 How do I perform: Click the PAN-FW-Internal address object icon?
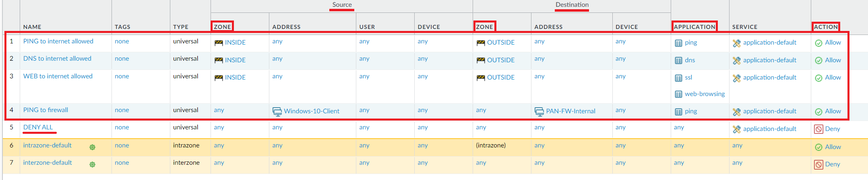[x=539, y=112]
